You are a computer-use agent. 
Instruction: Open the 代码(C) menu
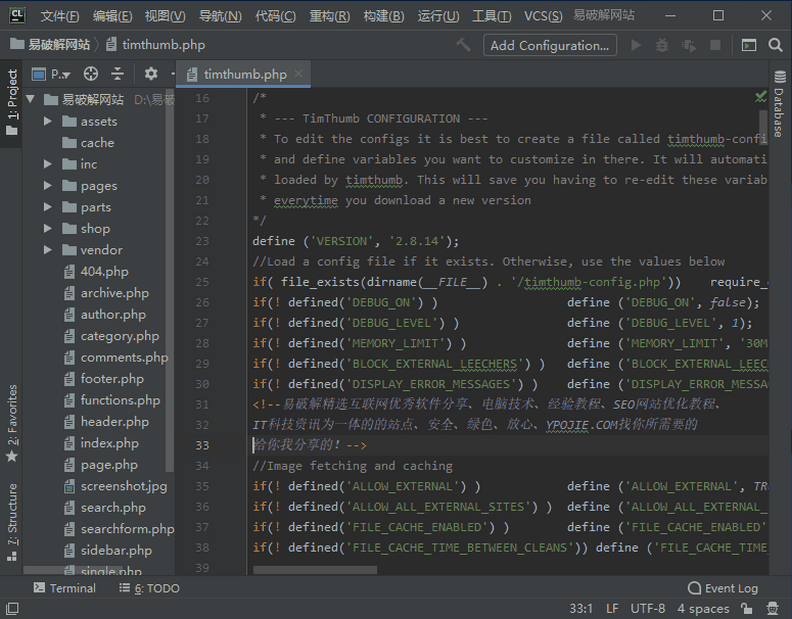pos(275,16)
